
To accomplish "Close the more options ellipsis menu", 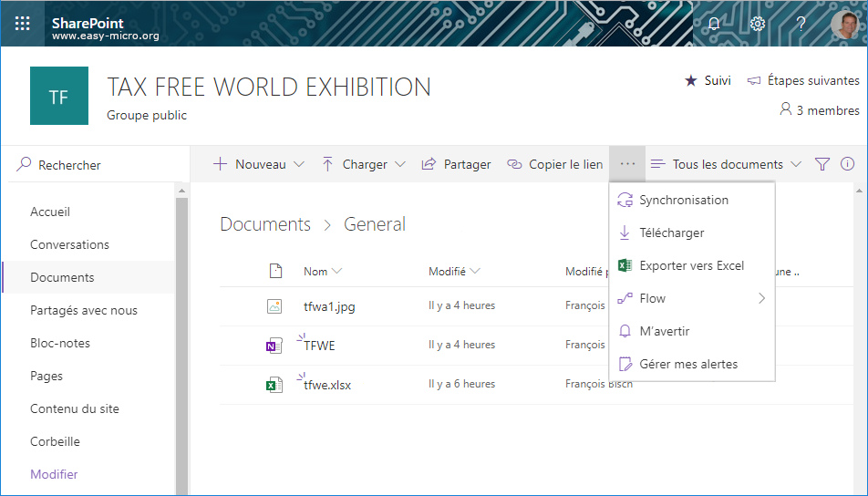I will pos(627,164).
